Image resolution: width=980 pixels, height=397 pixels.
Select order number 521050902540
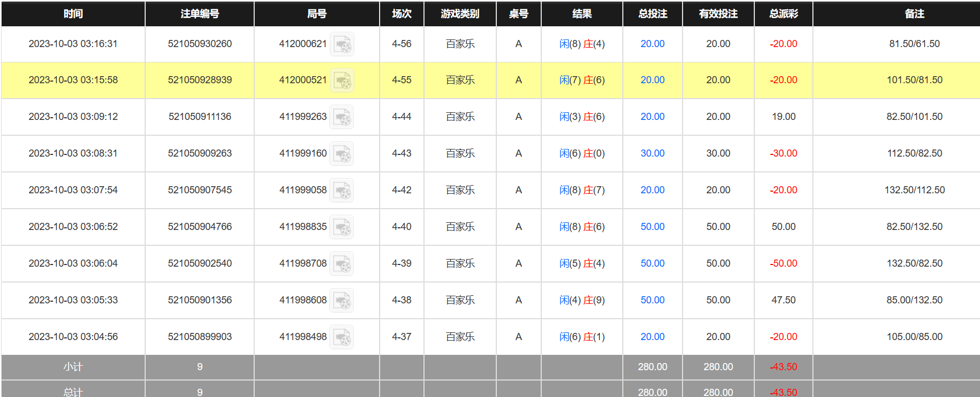200,263
